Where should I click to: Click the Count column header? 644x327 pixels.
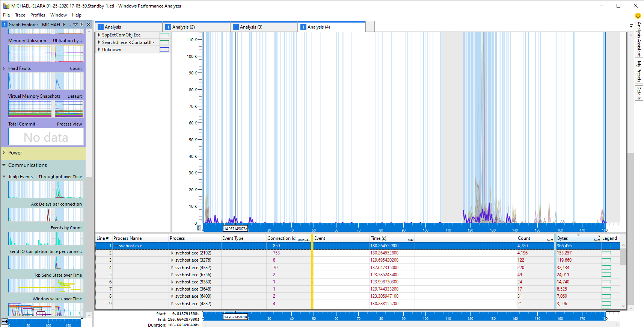coord(535,238)
